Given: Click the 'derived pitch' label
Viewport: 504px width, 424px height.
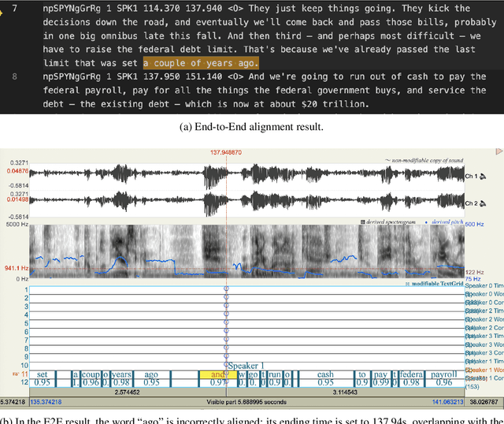Looking at the screenshot, I should coord(447,221).
